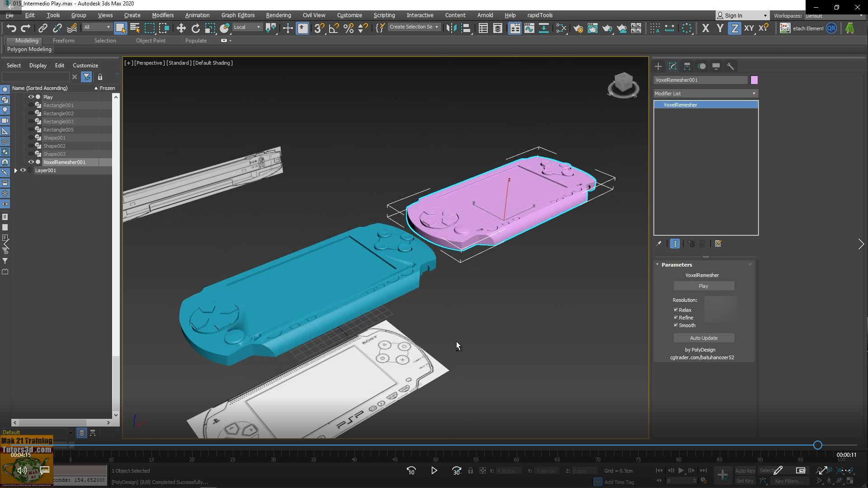This screenshot has width=868, height=488.
Task: Choose the Select and Move tool
Action: tap(181, 28)
